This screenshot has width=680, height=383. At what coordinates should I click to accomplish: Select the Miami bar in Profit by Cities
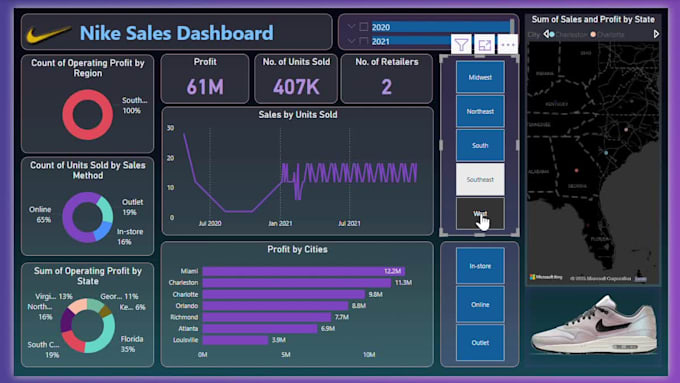pyautogui.click(x=304, y=271)
